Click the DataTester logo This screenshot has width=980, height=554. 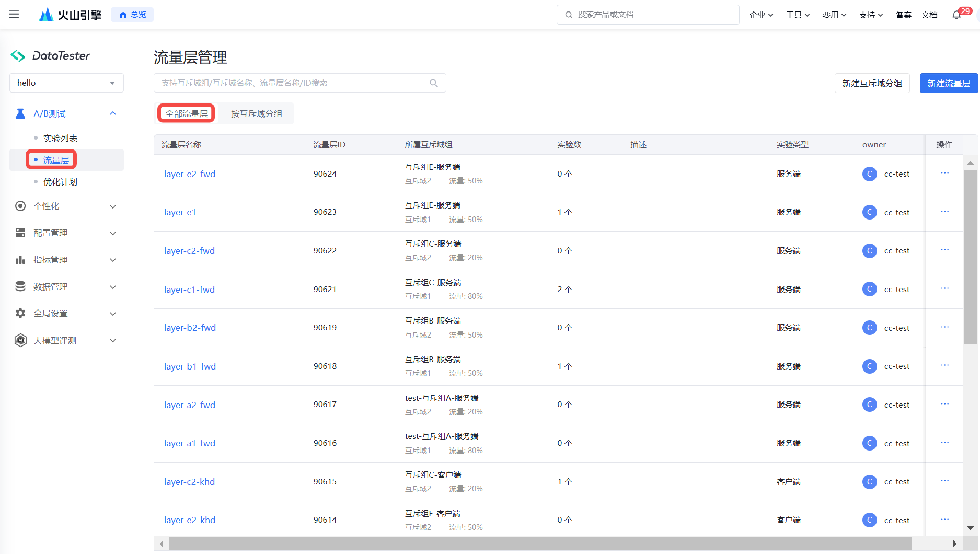pos(50,55)
